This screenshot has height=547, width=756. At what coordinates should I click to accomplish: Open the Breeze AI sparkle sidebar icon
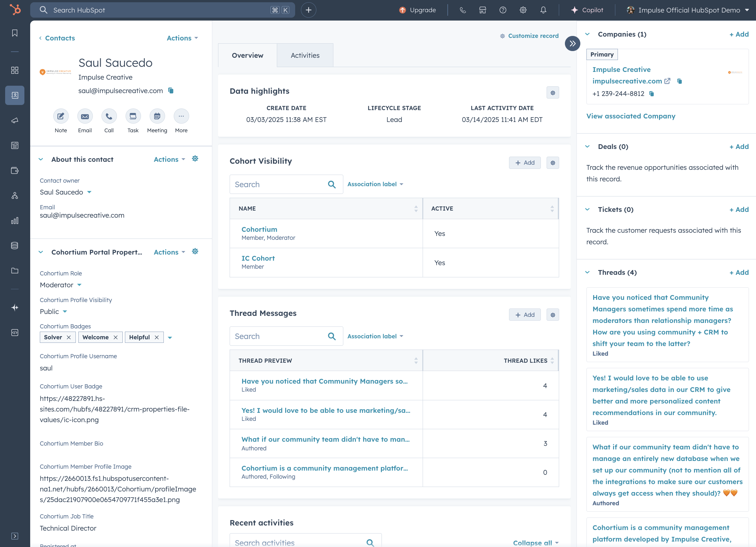(x=15, y=308)
